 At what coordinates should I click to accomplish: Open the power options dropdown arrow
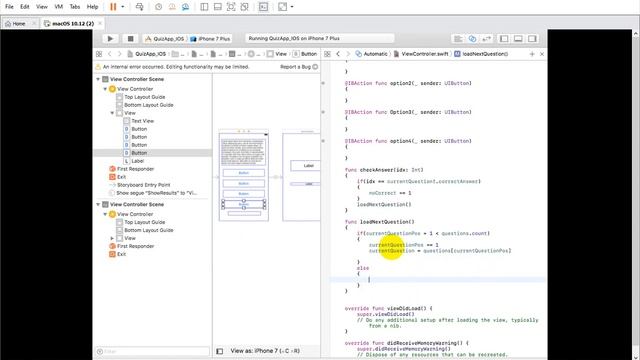click(x=122, y=7)
